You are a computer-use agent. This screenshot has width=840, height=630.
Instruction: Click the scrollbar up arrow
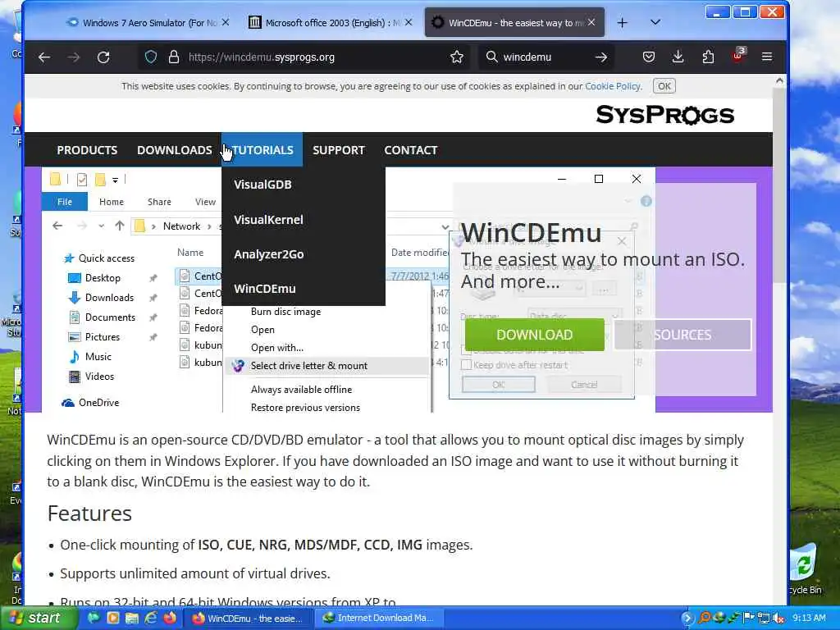click(x=779, y=81)
